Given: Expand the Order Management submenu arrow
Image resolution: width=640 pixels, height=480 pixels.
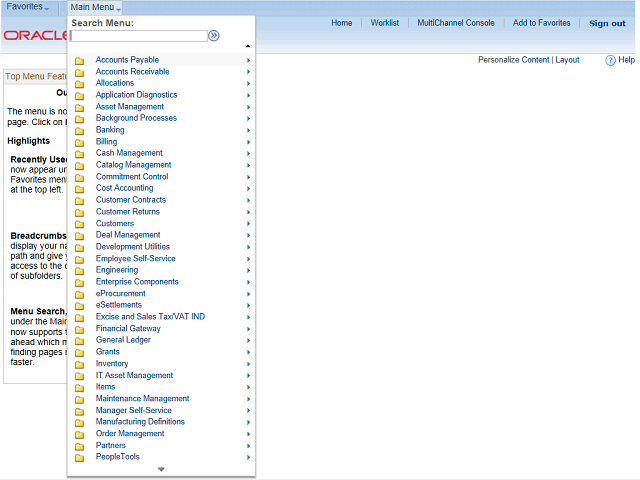Looking at the screenshot, I should 248,434.
